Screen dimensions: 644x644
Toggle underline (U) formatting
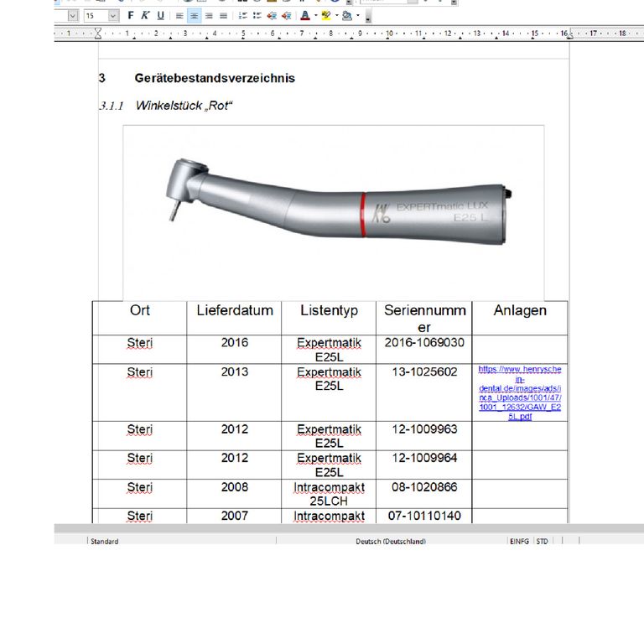pyautogui.click(x=161, y=16)
